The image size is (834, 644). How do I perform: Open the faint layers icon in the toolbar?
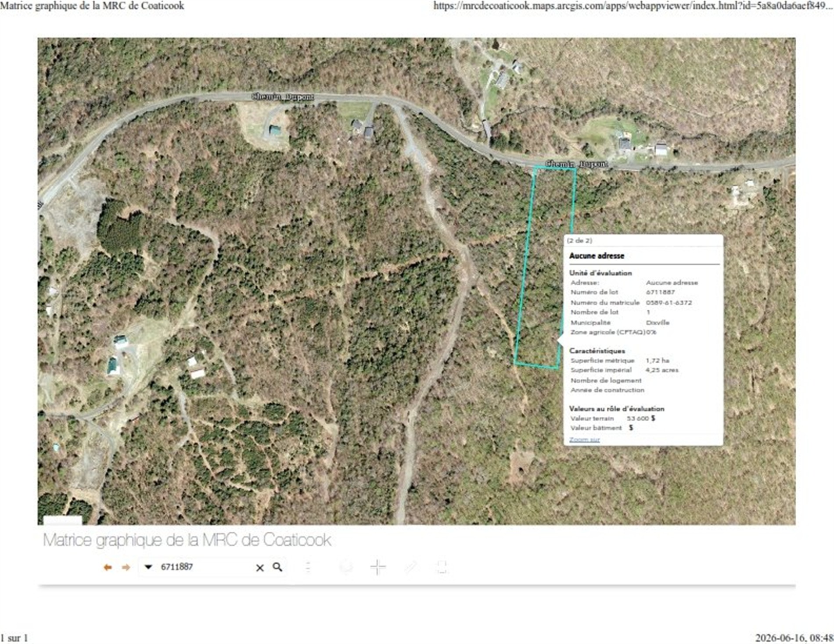(346, 567)
